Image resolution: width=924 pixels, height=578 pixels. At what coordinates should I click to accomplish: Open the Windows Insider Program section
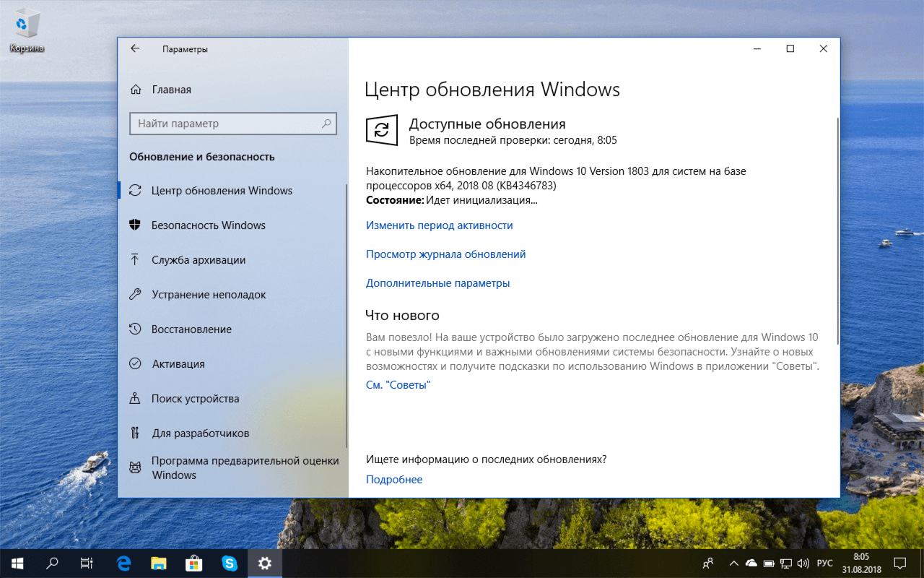(217, 467)
